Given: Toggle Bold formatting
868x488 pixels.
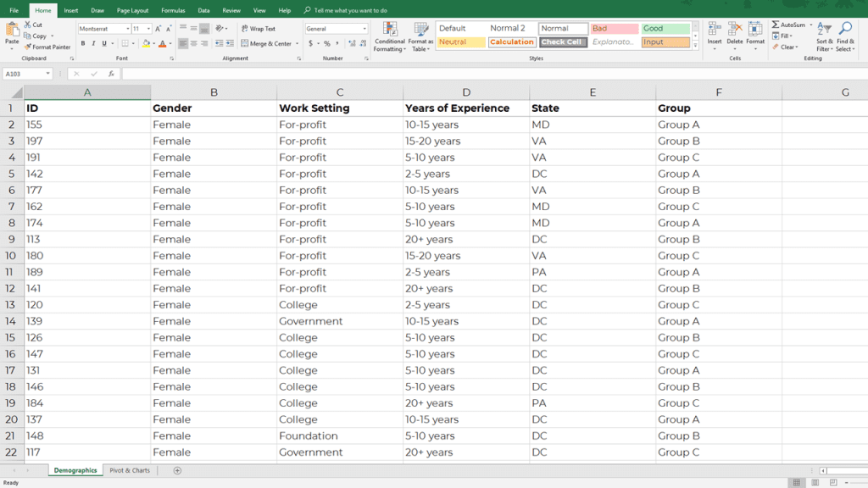Looking at the screenshot, I should tap(83, 43).
